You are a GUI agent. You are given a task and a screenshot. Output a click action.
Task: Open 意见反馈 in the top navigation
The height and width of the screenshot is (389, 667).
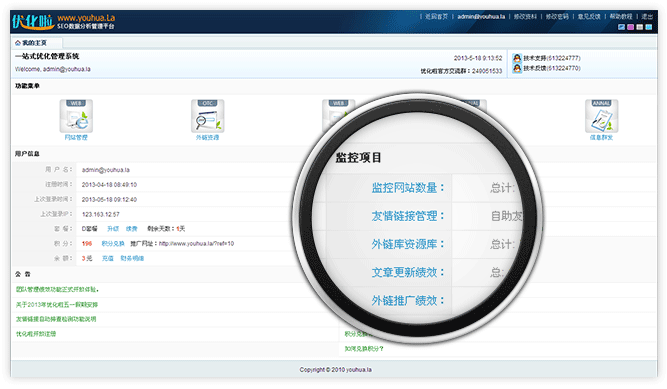589,17
